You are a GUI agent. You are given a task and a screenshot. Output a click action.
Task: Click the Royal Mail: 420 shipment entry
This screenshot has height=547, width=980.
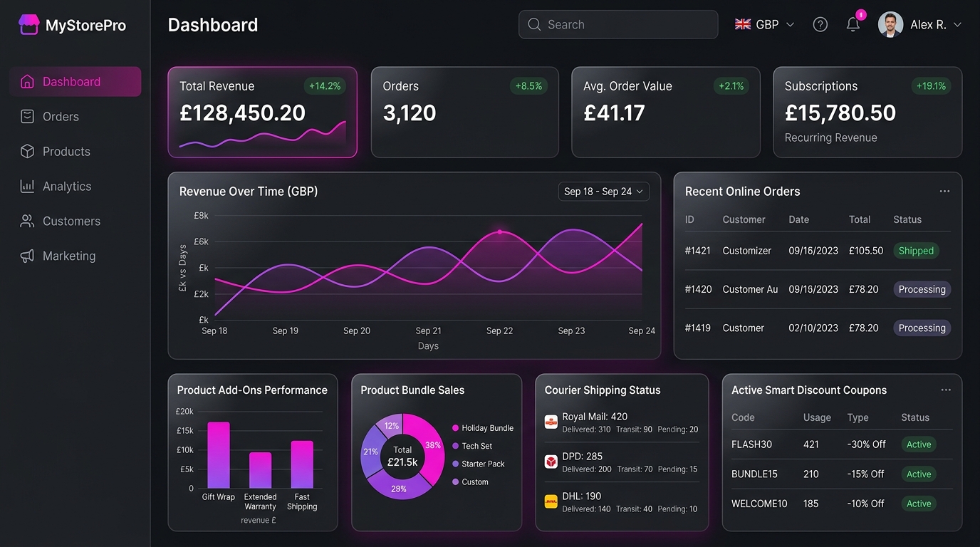[x=622, y=422]
